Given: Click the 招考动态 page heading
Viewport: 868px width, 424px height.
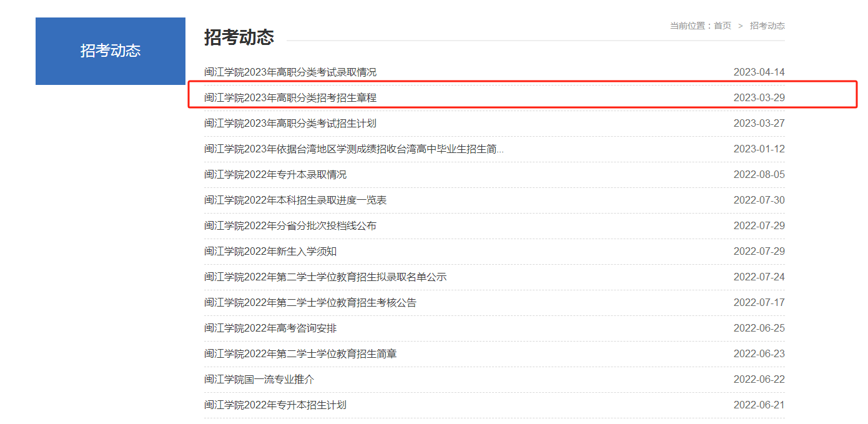Looking at the screenshot, I should pos(239,37).
